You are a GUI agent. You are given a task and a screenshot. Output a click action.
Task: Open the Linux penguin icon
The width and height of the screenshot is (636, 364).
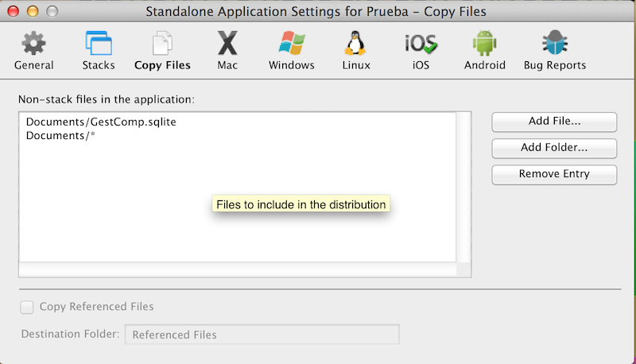point(355,44)
